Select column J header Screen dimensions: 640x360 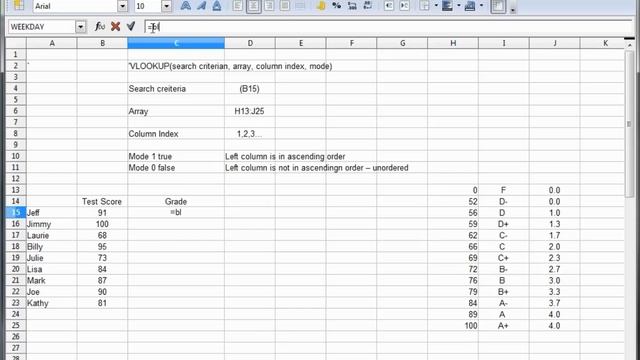click(555, 43)
